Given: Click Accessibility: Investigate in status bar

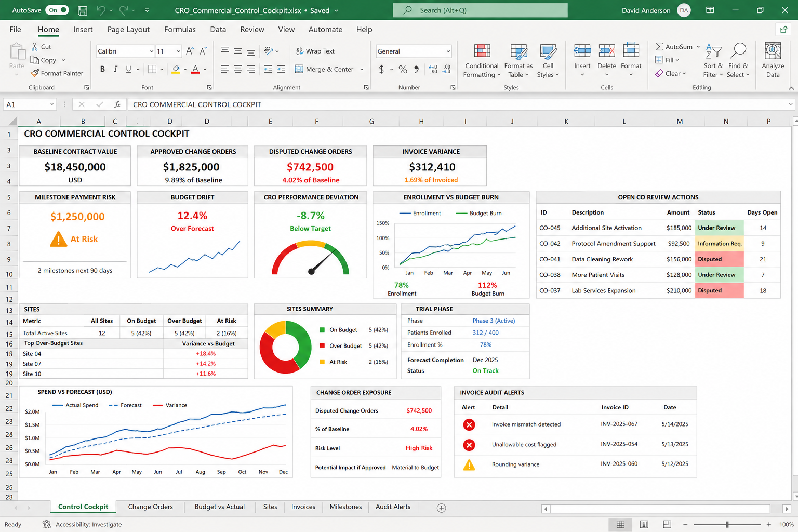Looking at the screenshot, I should pos(83,525).
